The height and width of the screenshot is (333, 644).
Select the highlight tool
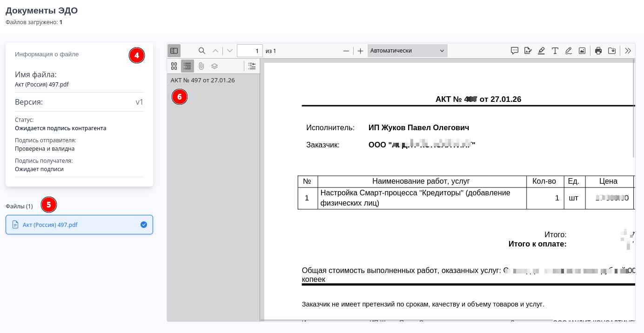(x=541, y=51)
